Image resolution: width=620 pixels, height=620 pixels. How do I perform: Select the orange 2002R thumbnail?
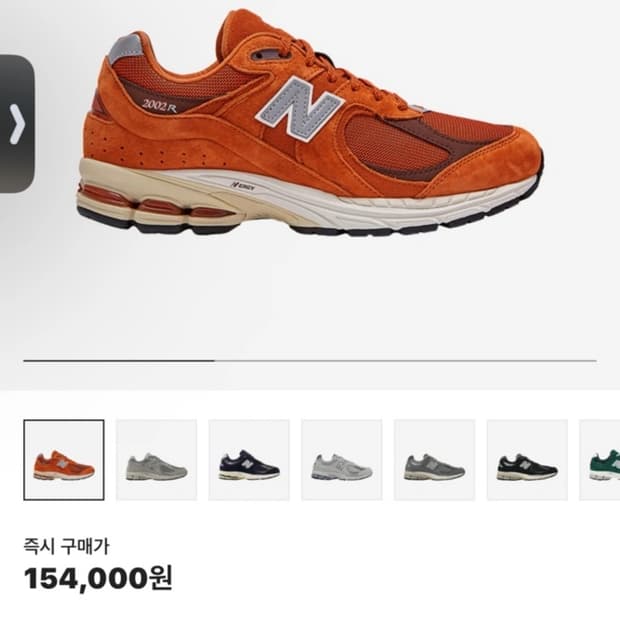point(64,460)
